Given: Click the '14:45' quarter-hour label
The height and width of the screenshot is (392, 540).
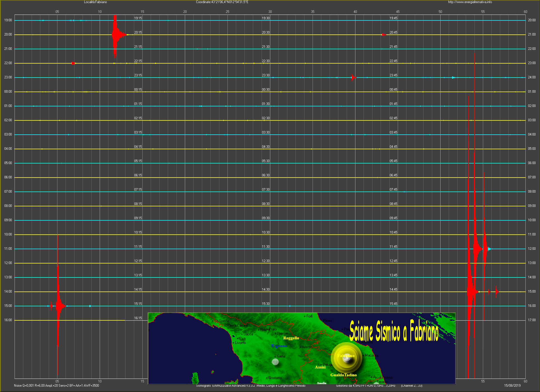Looking at the screenshot, I should click(393, 290).
